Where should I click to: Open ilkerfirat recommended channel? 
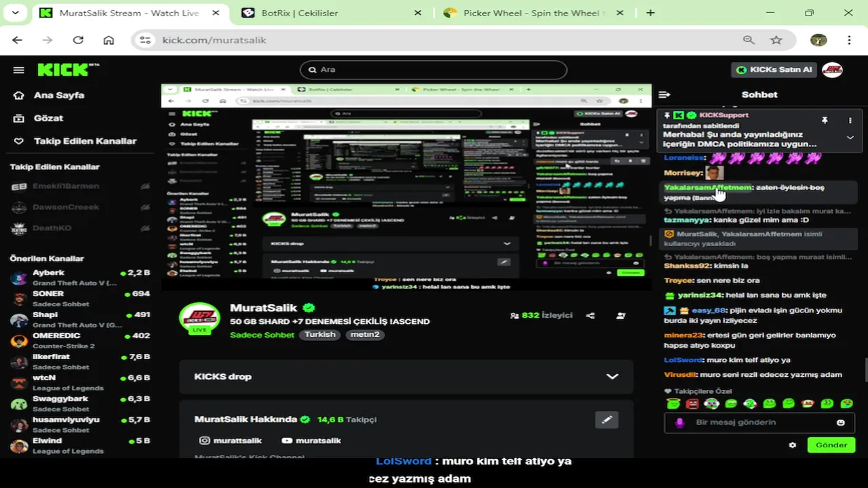coord(80,362)
